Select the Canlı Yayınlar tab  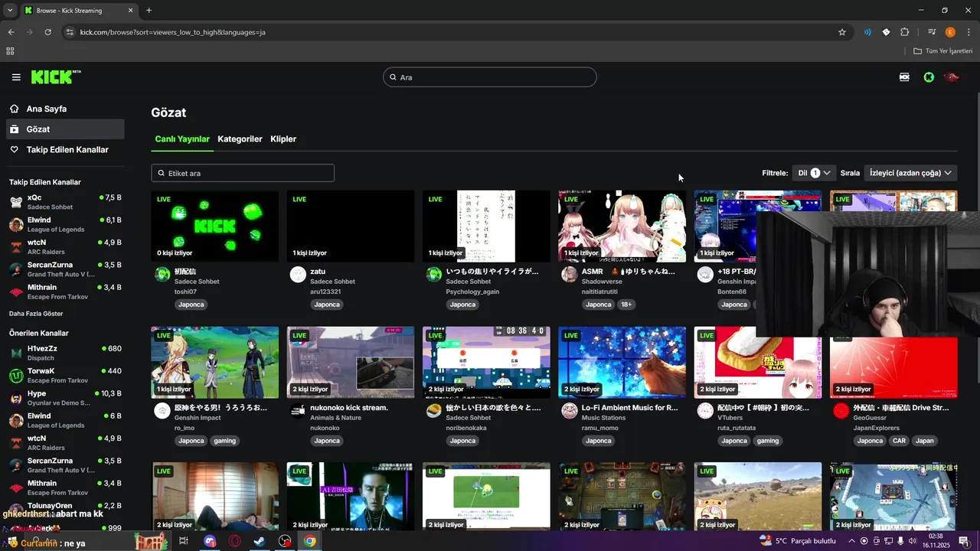[182, 139]
